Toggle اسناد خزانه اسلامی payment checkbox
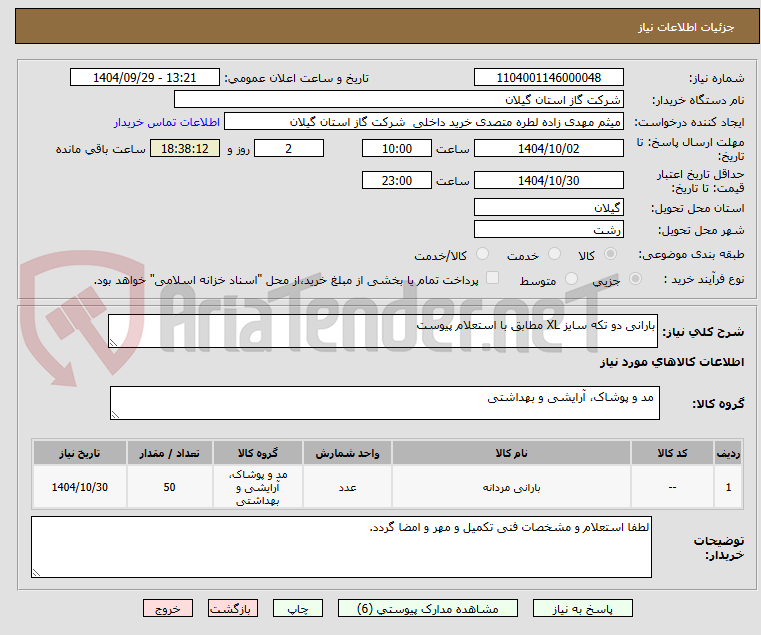Image resolution: width=761 pixels, height=635 pixels. coord(492,278)
